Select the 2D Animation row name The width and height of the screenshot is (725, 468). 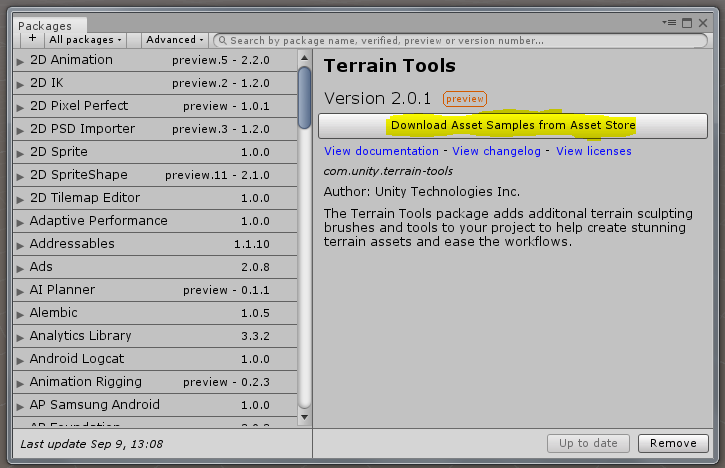tap(71, 60)
